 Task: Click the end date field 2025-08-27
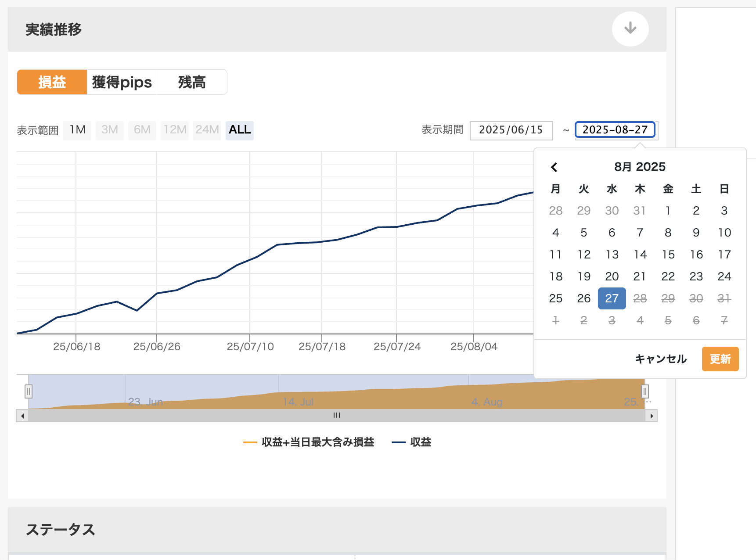615,130
